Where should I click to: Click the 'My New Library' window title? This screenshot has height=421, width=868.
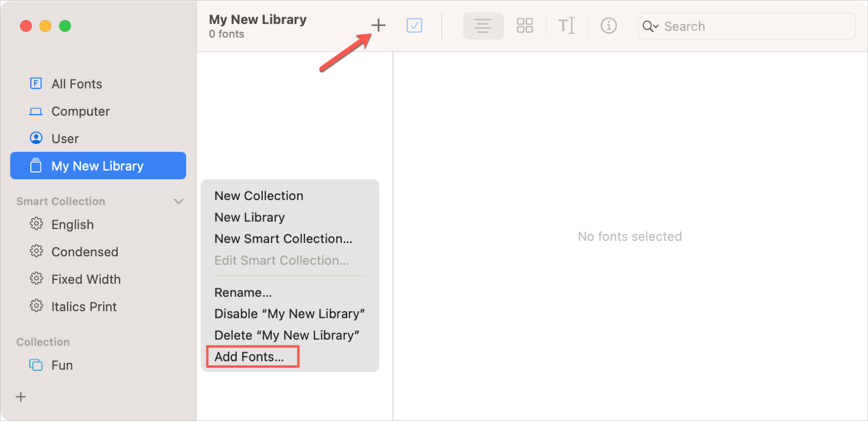point(258,20)
